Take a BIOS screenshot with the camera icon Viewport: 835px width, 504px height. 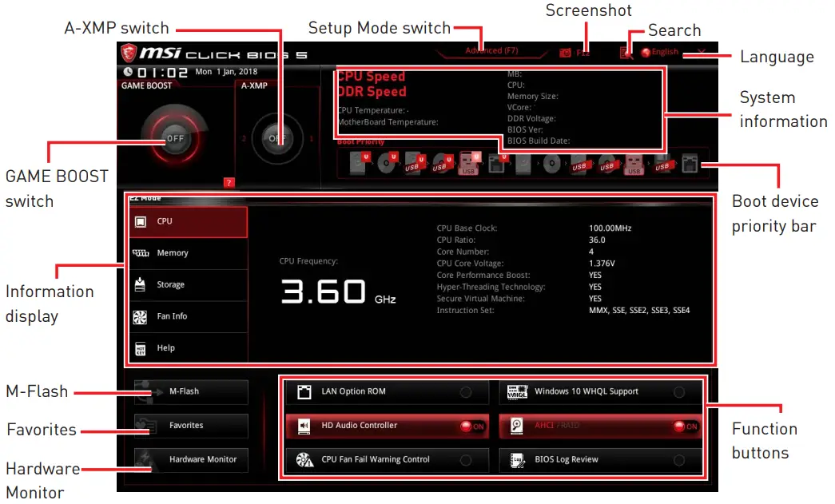[x=565, y=51]
